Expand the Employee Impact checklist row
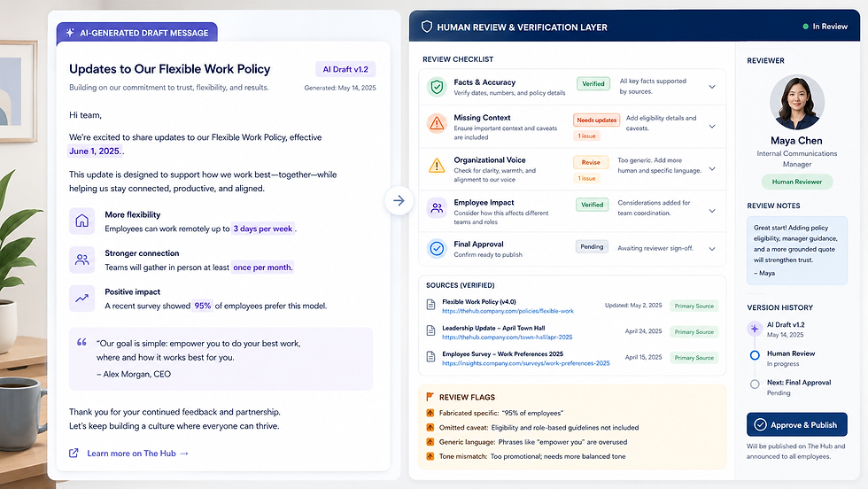The image size is (868, 489). pyautogui.click(x=712, y=211)
